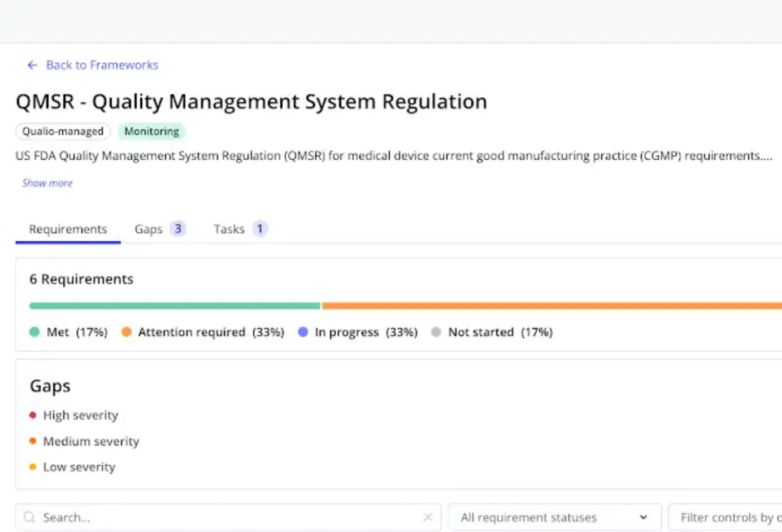Open the Tasks tab
This screenshot has width=782, height=532.
(228, 229)
